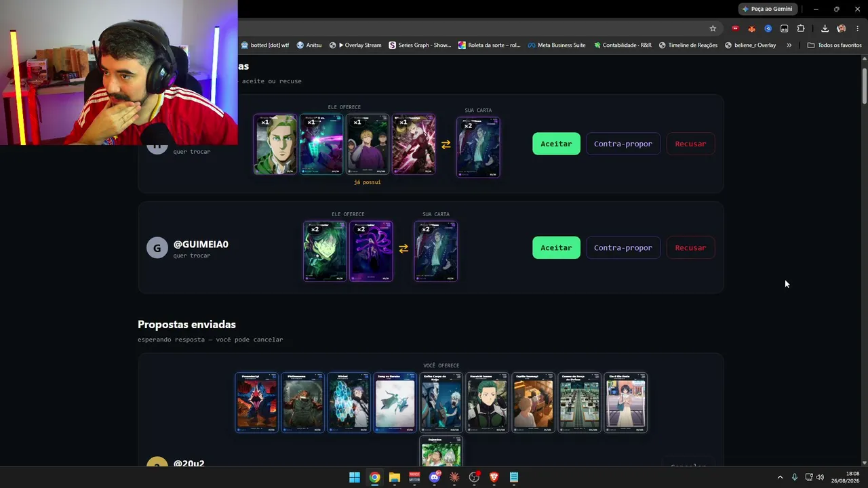The height and width of the screenshot is (488, 868).
Task: Open the blond soldier card in first offer
Action: [275, 144]
